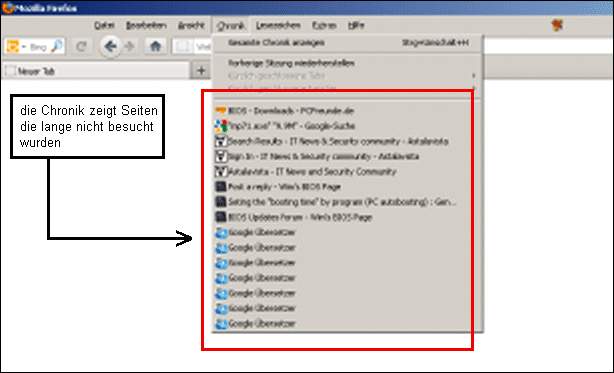This screenshot has width=614, height=373.
Task: Open Search Results - Astalavista history entry
Action: pyautogui.click(x=347, y=141)
